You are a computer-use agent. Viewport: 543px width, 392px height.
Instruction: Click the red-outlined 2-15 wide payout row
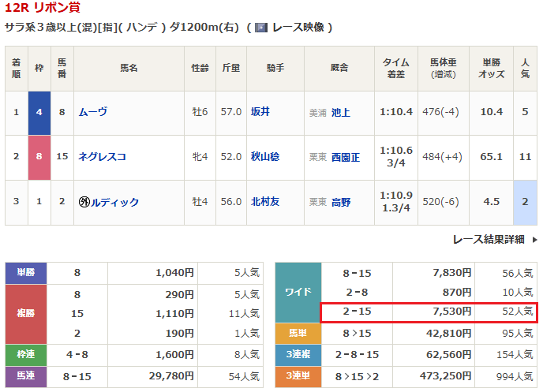pyautogui.click(x=428, y=312)
